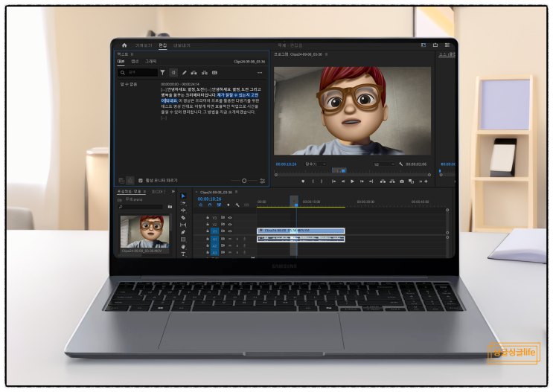This screenshot has width=553, height=392.
Task: Open the Transcript tab in Text panel
Action: 121,61
